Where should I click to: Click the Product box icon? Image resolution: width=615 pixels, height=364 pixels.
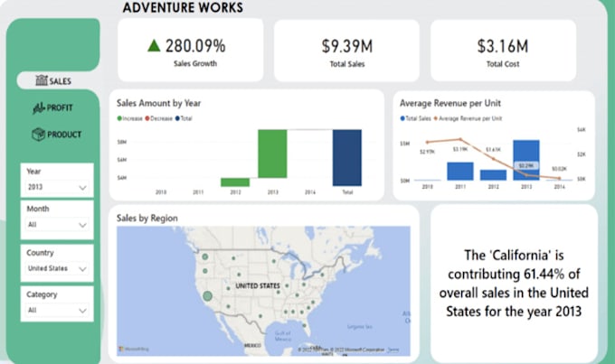38,135
